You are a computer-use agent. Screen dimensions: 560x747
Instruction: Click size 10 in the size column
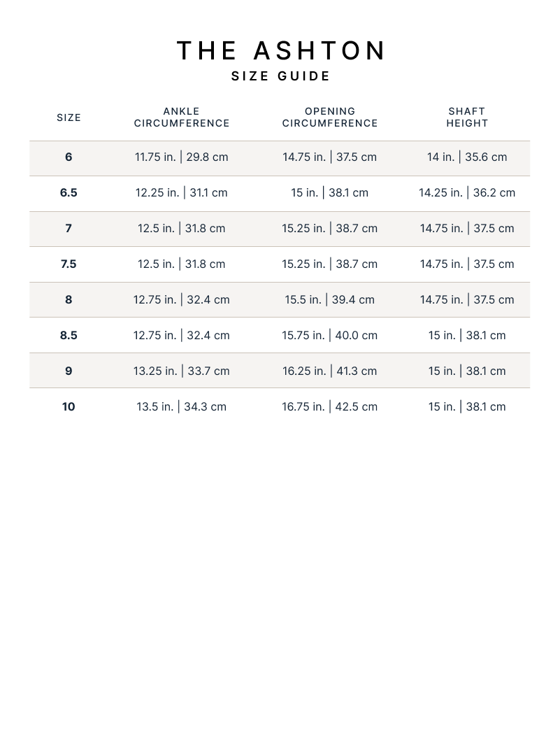tap(69, 407)
